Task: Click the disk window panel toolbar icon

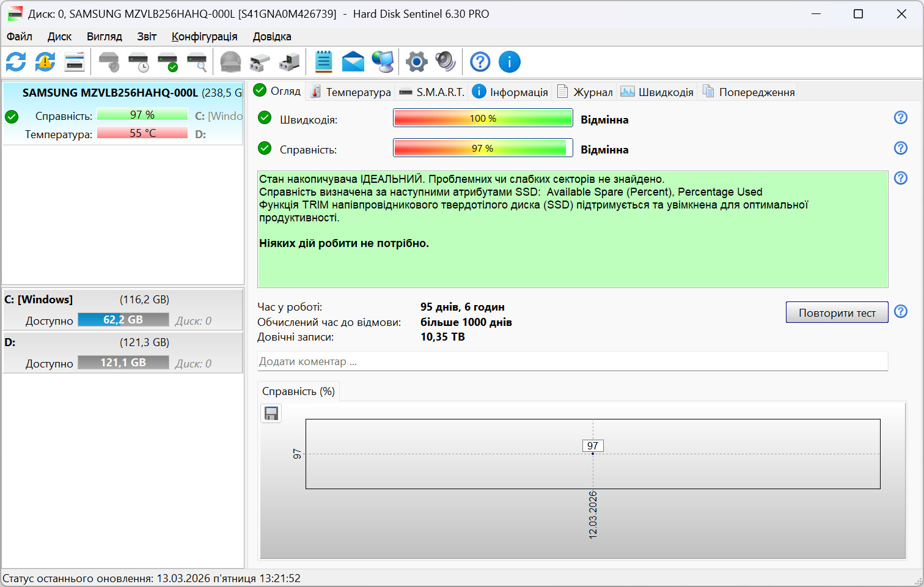Action: 75,62
